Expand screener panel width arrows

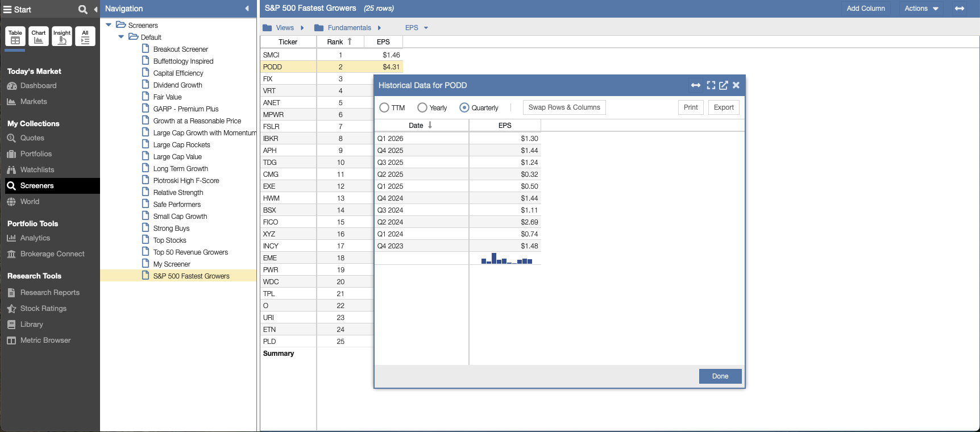click(960, 9)
